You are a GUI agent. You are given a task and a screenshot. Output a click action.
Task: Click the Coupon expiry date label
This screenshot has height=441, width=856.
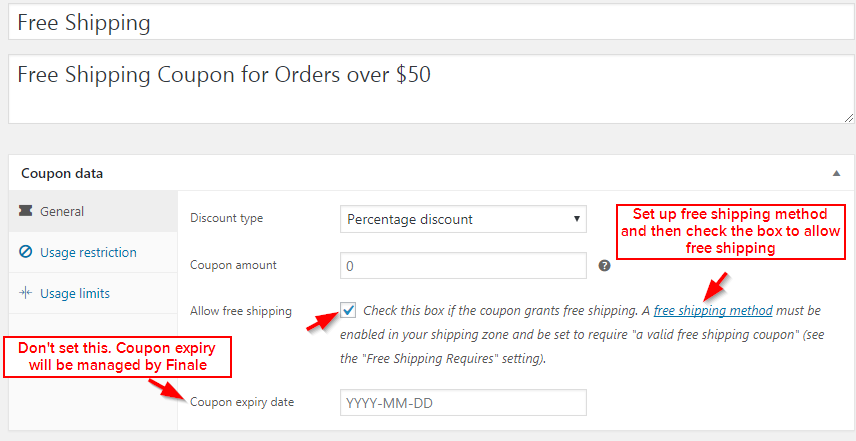[x=242, y=402]
